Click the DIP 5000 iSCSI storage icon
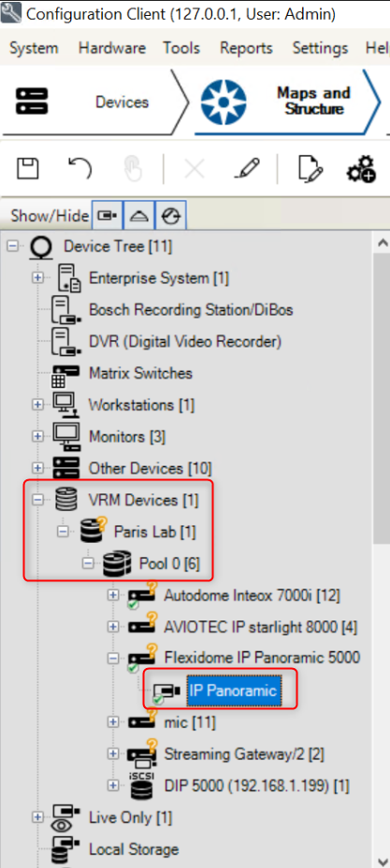 tap(142, 786)
